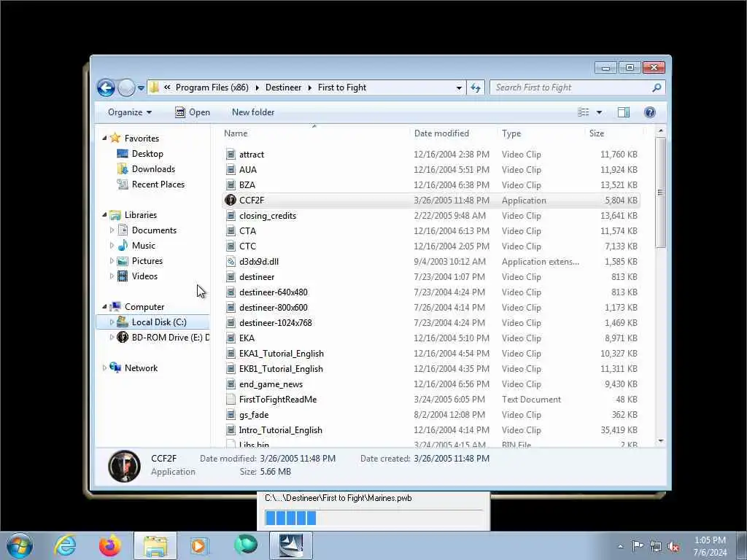
Task: Select the attract video clip icon
Action: 231,155
